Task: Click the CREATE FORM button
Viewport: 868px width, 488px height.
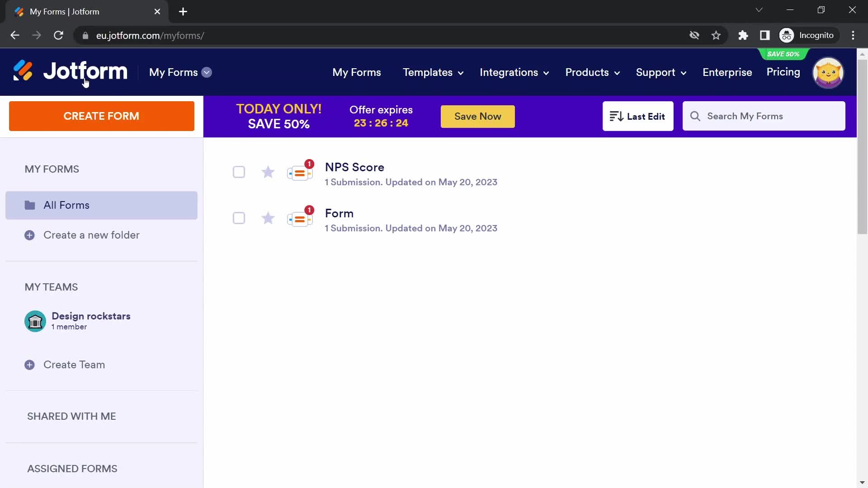Action: pyautogui.click(x=101, y=116)
